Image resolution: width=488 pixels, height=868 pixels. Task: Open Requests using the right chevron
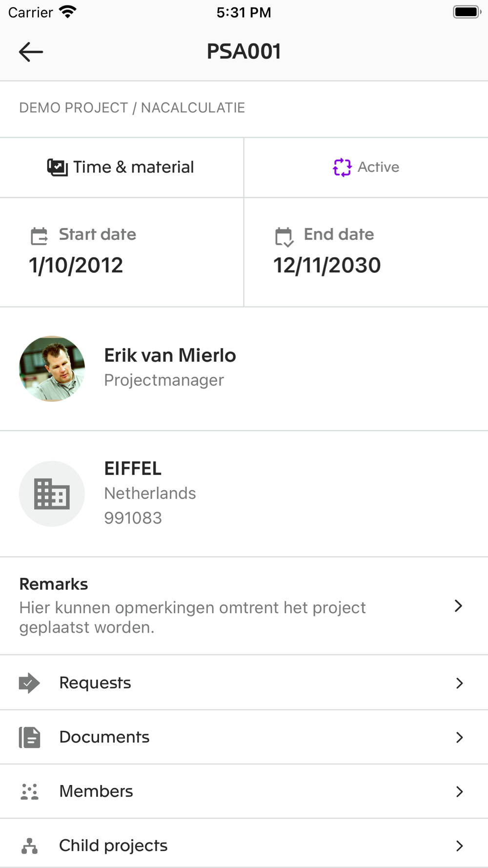[x=459, y=683]
